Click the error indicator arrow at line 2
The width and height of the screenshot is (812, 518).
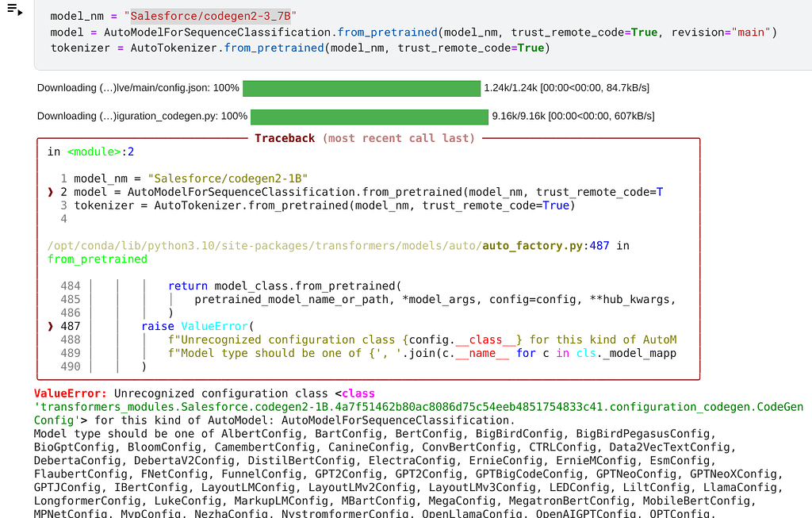coord(53,191)
